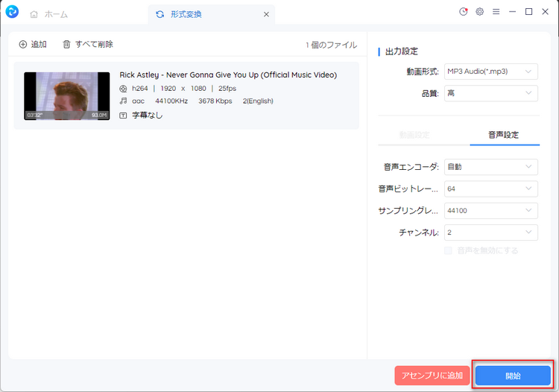
Task: Click the app logo icon
Action: [12, 12]
